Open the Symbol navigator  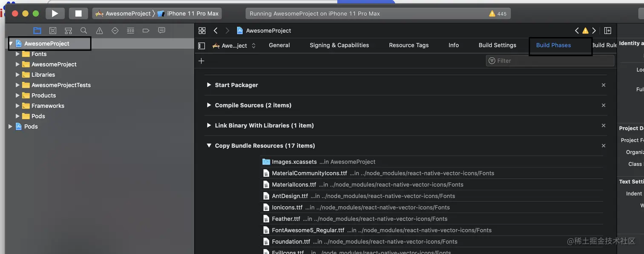68,31
